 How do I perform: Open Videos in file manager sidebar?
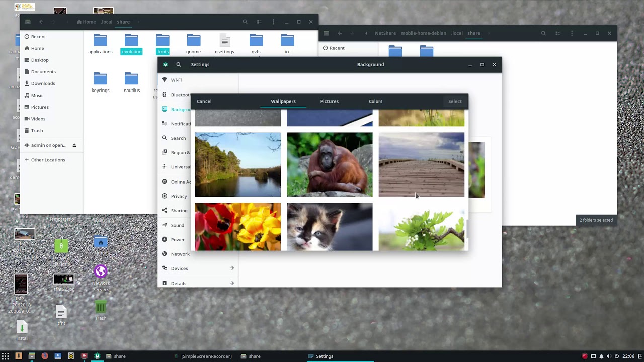point(52,119)
